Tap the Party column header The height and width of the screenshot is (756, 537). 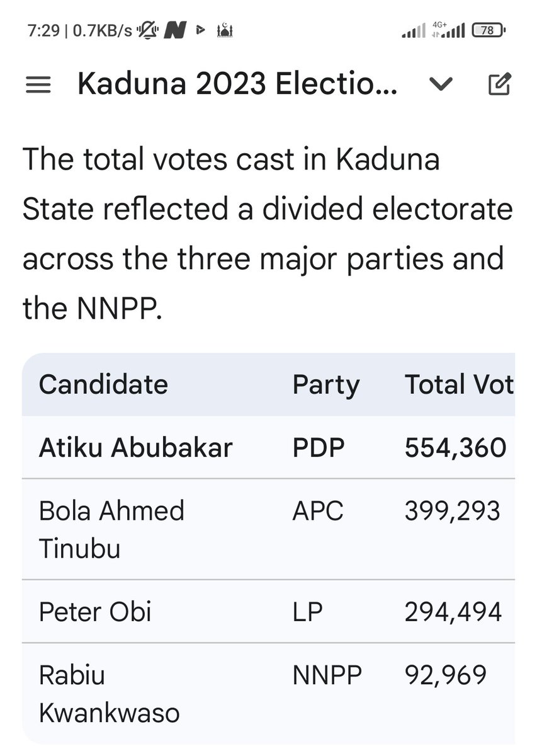point(325,384)
